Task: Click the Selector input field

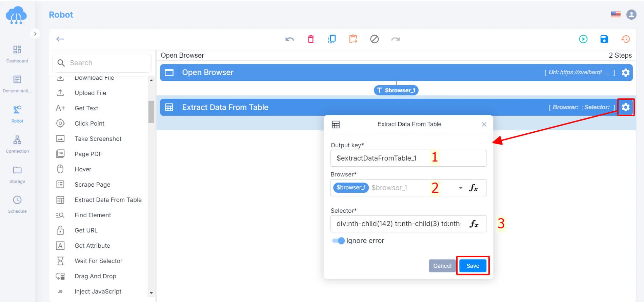Action: [x=408, y=224]
